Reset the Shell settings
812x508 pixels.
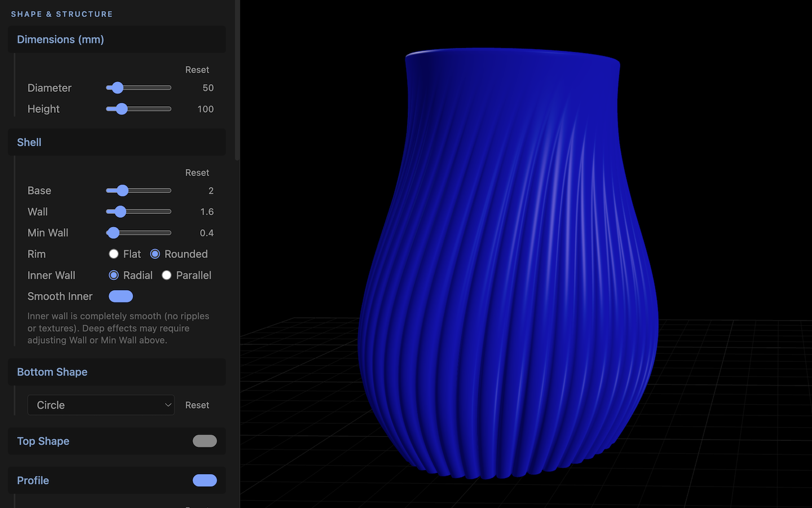[x=197, y=173]
